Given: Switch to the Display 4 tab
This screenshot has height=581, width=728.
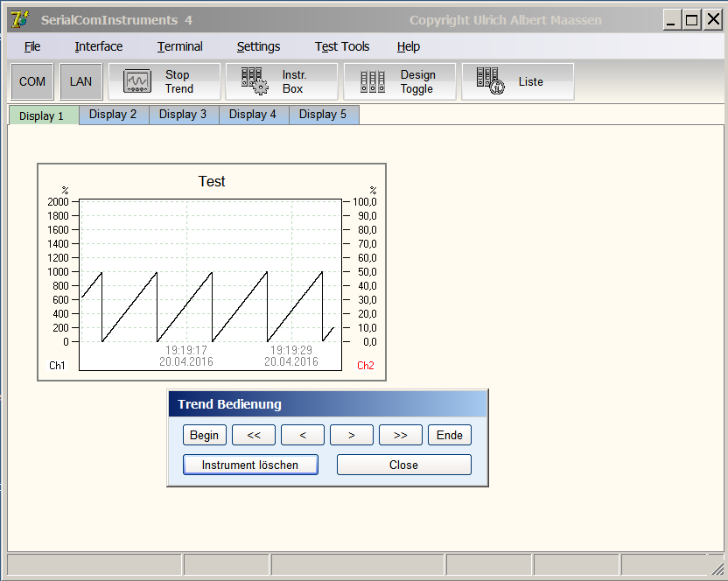Looking at the screenshot, I should pyautogui.click(x=254, y=115).
